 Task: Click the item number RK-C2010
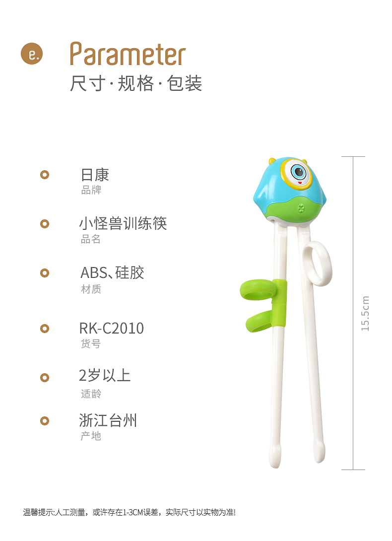tap(112, 329)
